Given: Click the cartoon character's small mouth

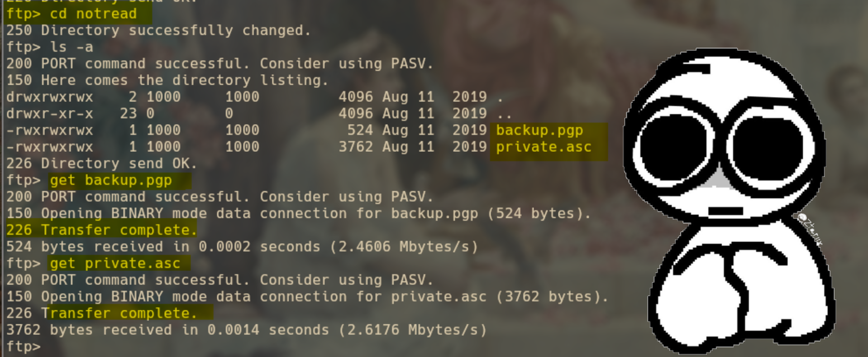Looking at the screenshot, I should click(x=725, y=211).
